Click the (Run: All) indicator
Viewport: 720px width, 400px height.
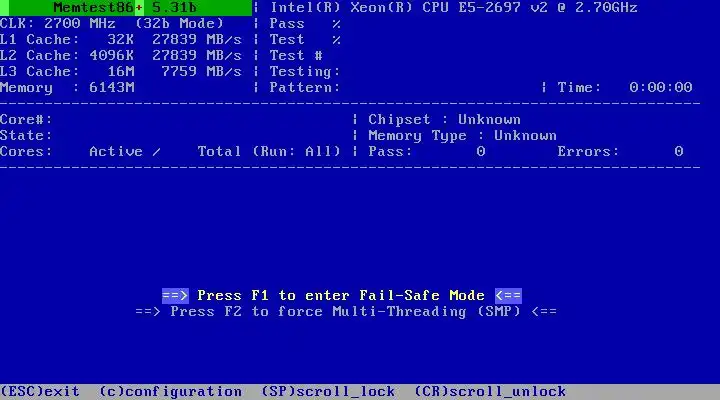[297, 152]
